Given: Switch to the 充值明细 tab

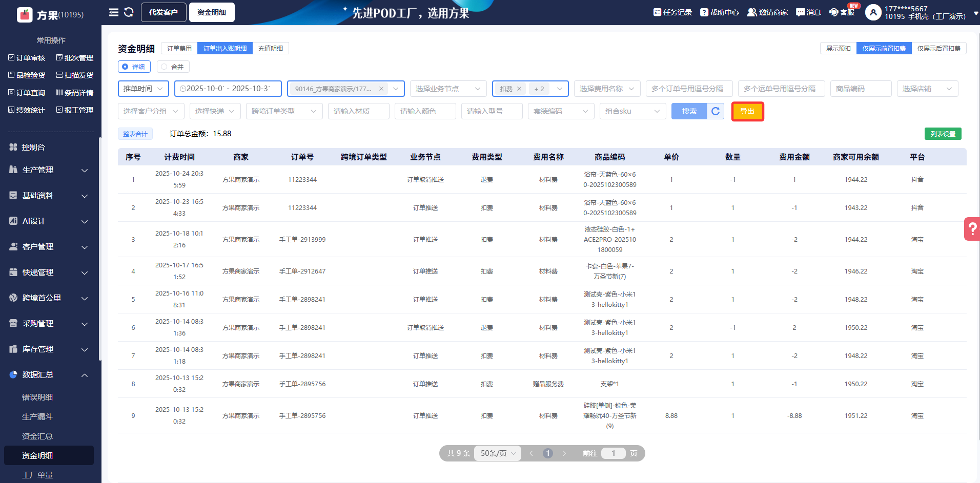Looking at the screenshot, I should pyautogui.click(x=270, y=48).
